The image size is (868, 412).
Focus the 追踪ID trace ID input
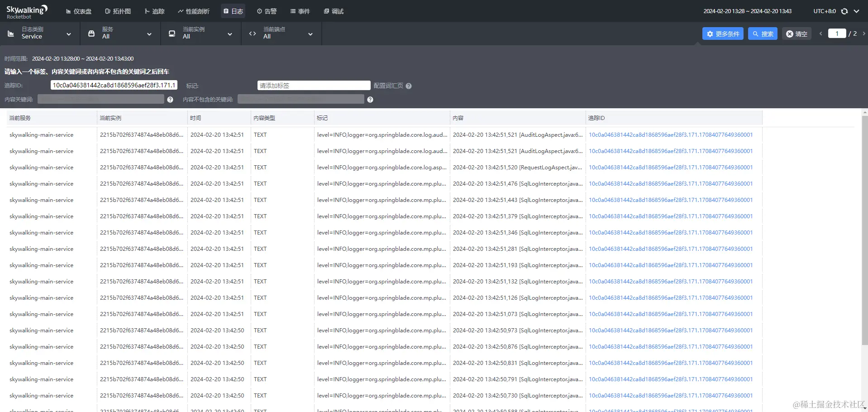pyautogui.click(x=114, y=85)
